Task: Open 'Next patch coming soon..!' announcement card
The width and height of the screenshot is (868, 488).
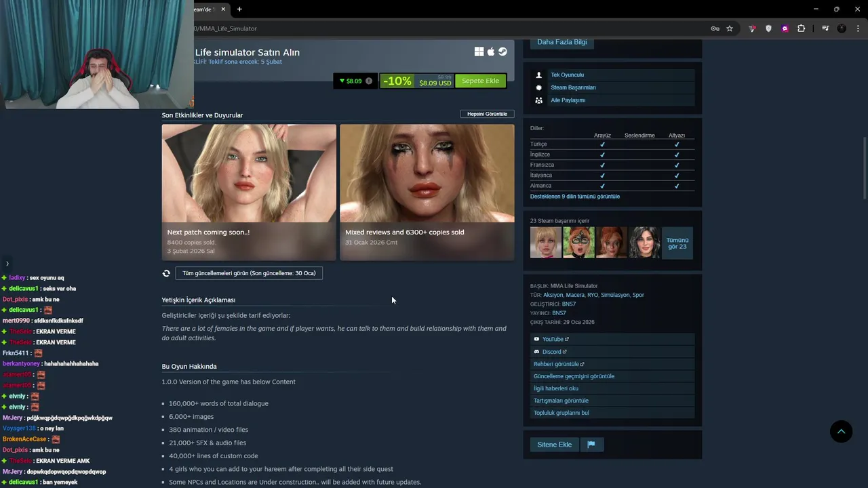Action: 249,192
